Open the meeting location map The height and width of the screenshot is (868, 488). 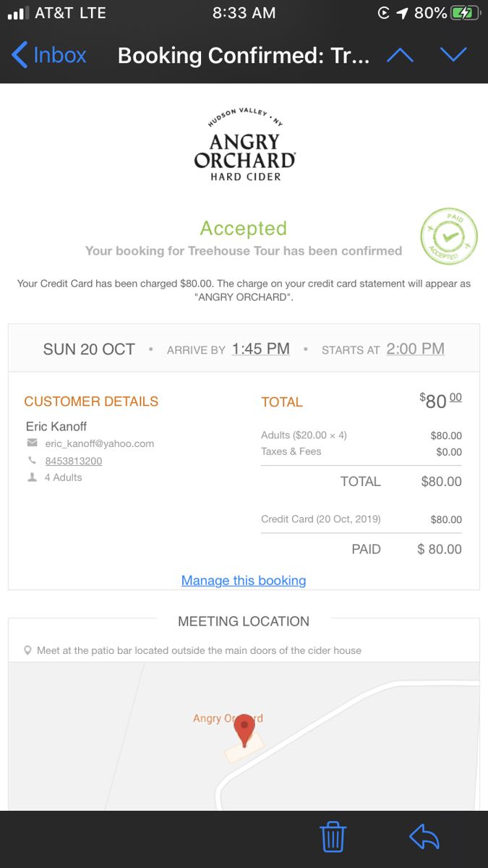(244, 736)
